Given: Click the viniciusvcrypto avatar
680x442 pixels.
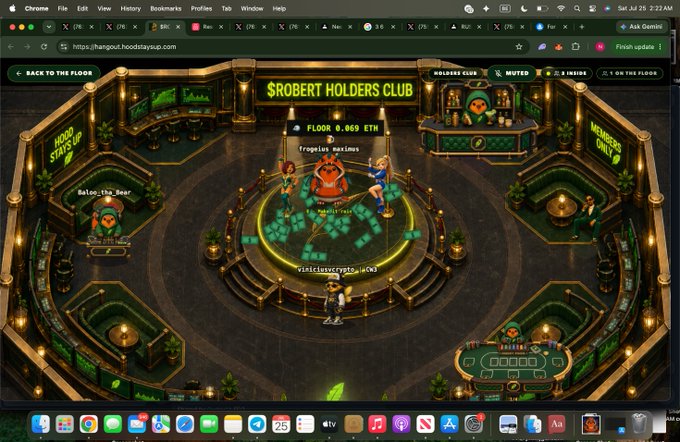Looking at the screenshot, I should point(335,299).
